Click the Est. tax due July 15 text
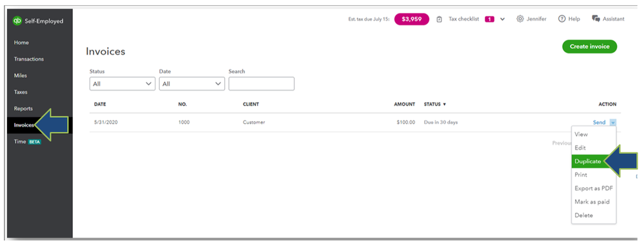 (369, 19)
